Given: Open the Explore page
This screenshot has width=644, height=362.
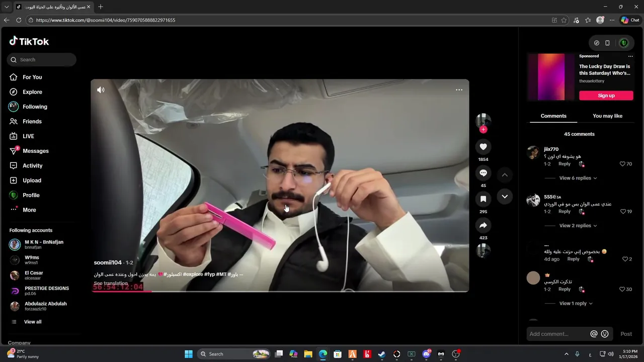Looking at the screenshot, I should [32, 92].
